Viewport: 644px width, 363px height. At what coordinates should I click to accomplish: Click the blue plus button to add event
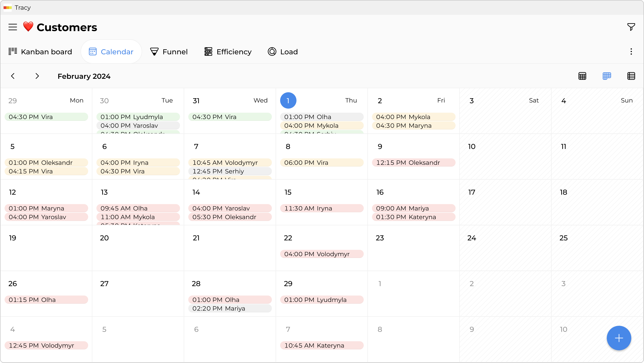(619, 338)
